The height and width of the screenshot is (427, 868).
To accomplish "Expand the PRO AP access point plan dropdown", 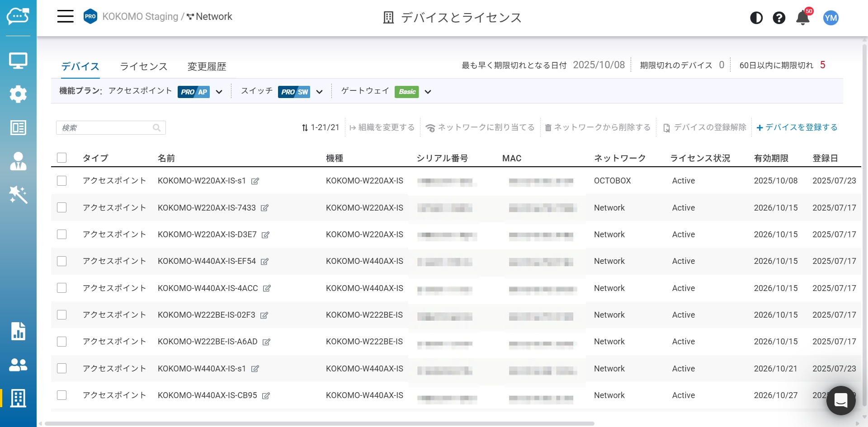I will (219, 92).
